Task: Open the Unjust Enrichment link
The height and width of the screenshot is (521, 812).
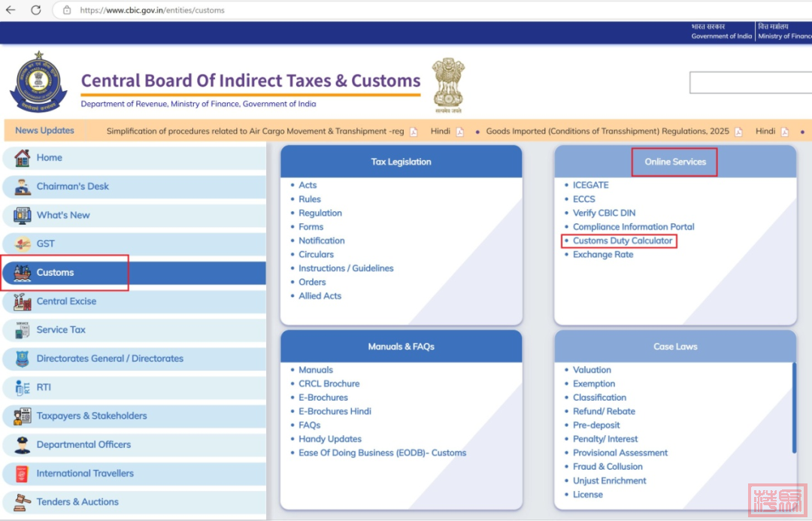Action: [610, 480]
